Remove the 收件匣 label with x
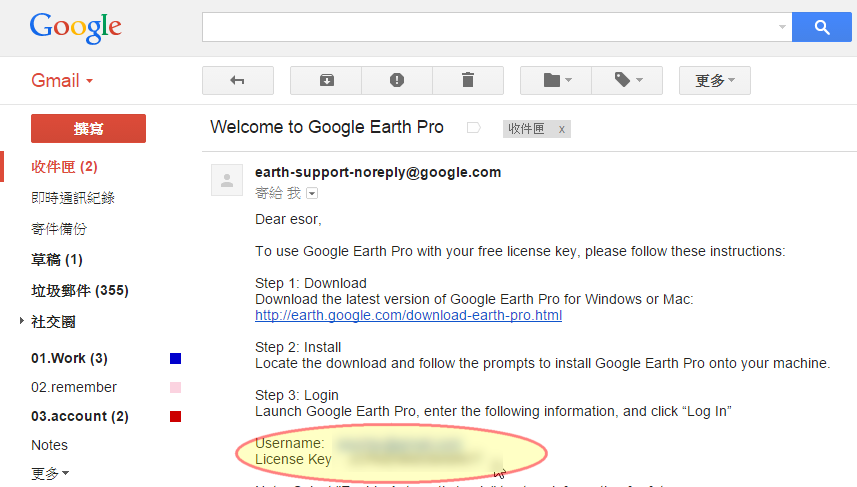This screenshot has width=857, height=487. coord(562,129)
